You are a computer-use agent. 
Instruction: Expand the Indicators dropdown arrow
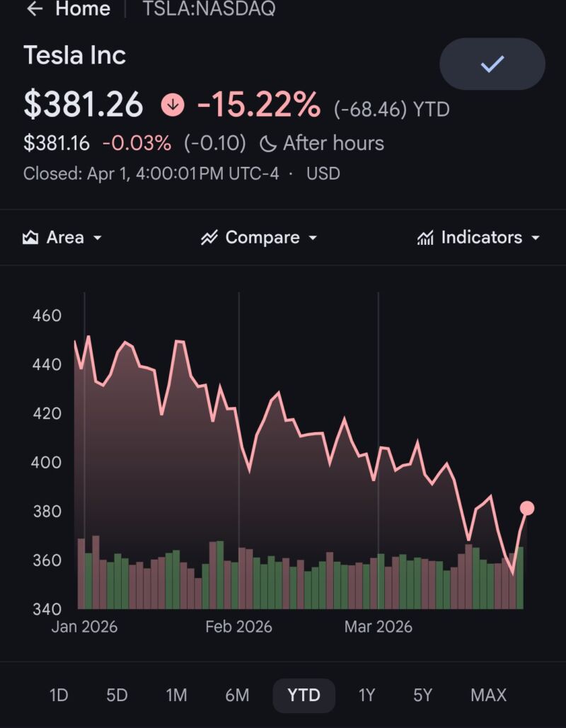point(536,238)
